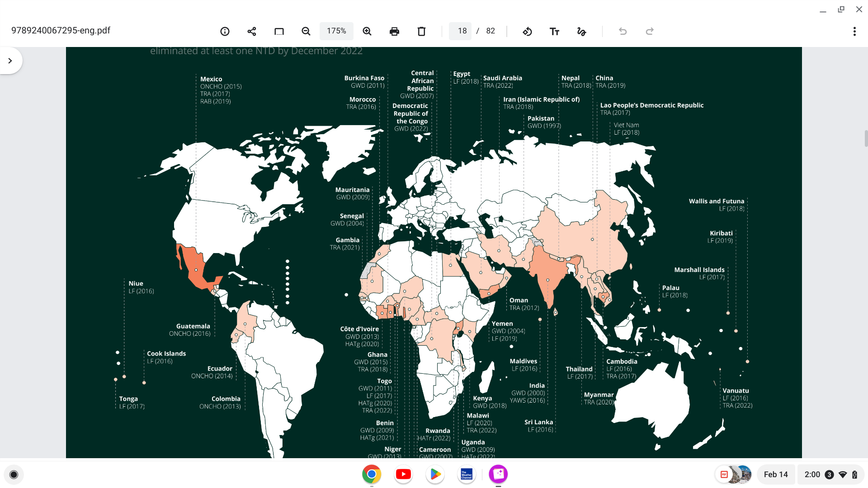Image resolution: width=868 pixels, height=488 pixels.
Task: Click the share icon
Action: [x=252, y=31]
